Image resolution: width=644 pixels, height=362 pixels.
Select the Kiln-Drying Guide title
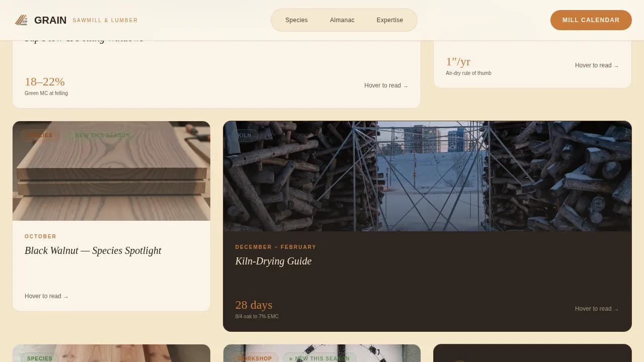pos(273,261)
